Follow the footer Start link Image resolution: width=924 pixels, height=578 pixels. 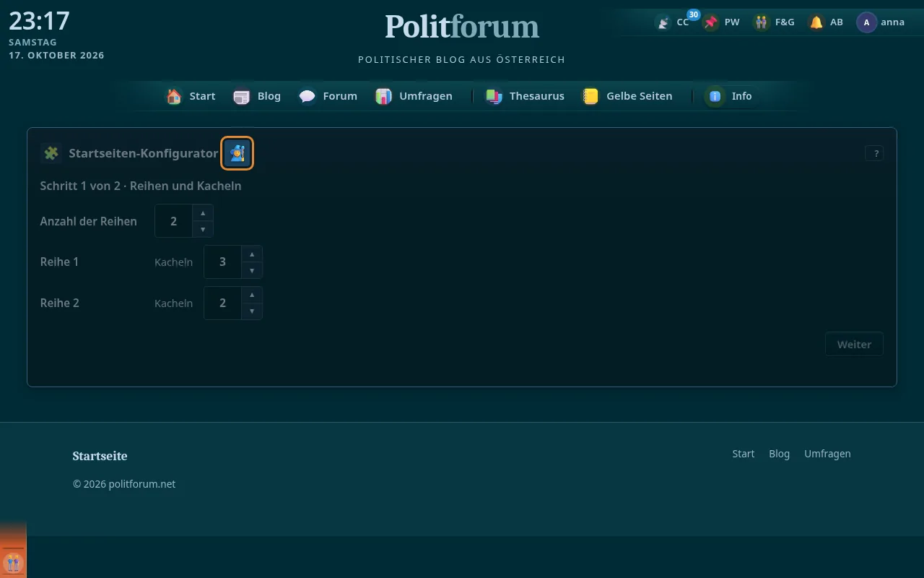(744, 454)
